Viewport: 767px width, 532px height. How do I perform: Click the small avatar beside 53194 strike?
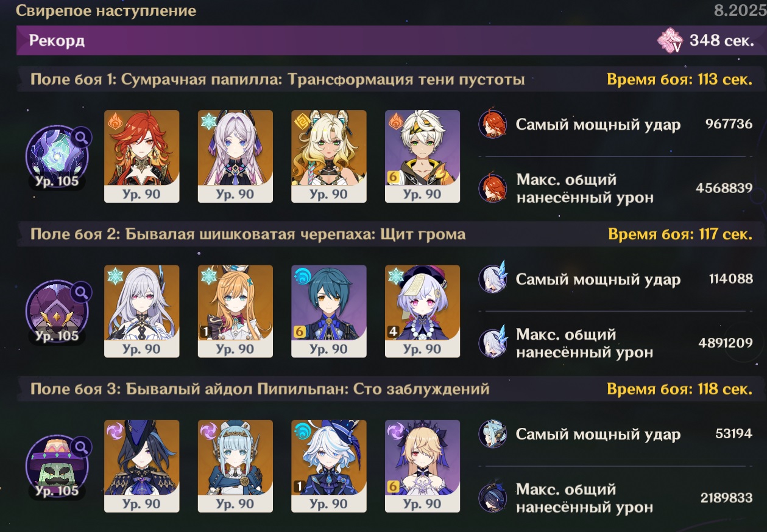(x=492, y=434)
